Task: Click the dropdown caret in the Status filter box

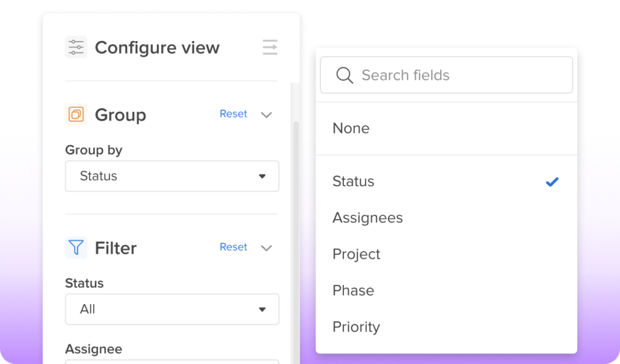Action: pyautogui.click(x=263, y=309)
